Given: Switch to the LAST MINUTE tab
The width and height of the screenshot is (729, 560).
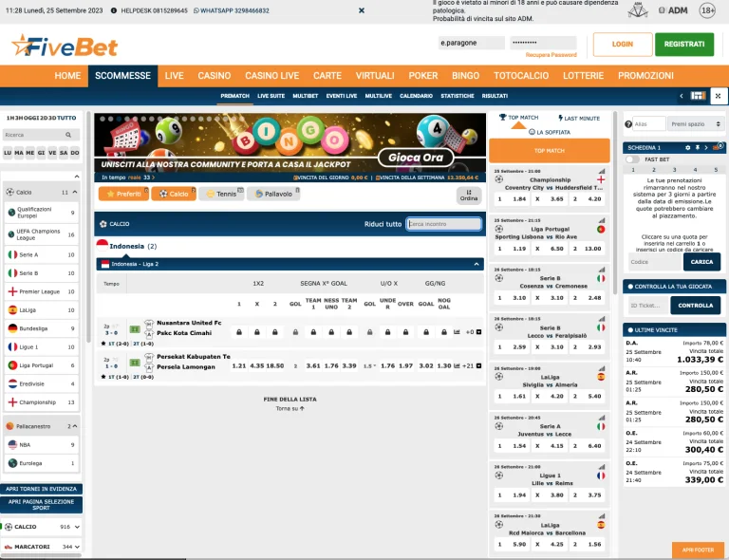Looking at the screenshot, I should [579, 118].
